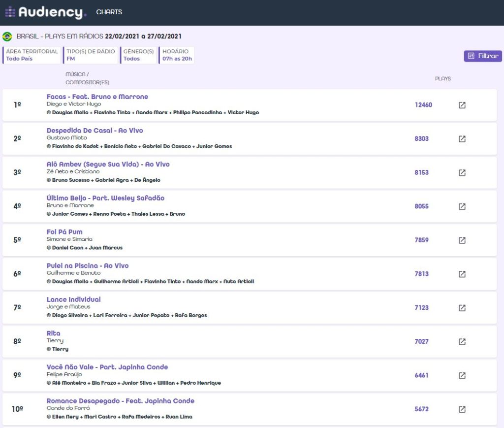This screenshot has height=428, width=504.
Task: Open external link icon for Último Beijo row
Action: click(x=462, y=206)
